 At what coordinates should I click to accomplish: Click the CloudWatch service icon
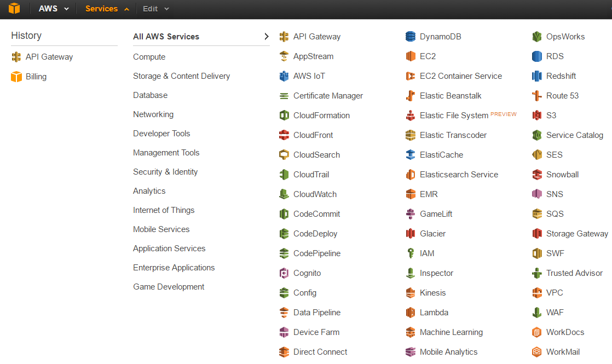pyautogui.click(x=284, y=194)
